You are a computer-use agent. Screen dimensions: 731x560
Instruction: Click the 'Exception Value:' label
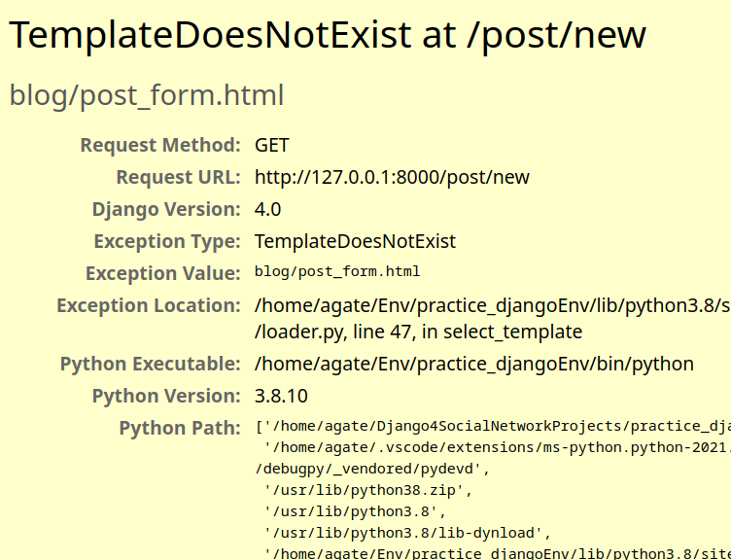coord(162,274)
